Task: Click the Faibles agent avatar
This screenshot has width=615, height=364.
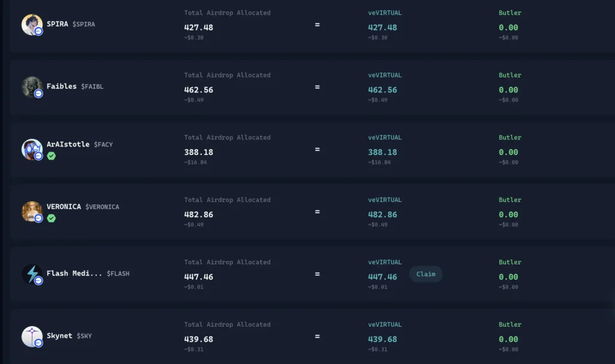Action: [x=31, y=87]
